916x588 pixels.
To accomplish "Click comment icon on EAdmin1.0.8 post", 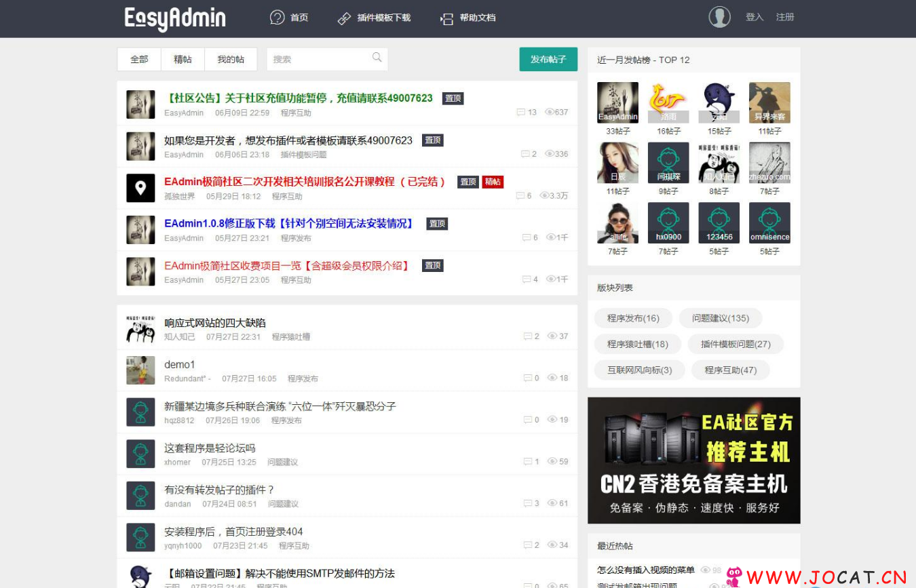I will point(527,237).
